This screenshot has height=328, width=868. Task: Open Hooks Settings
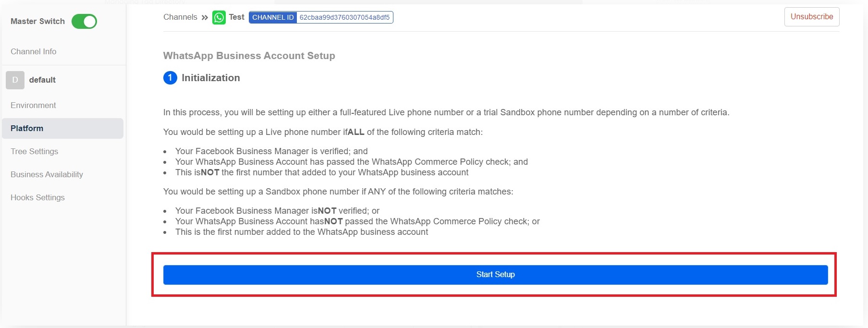(37, 197)
